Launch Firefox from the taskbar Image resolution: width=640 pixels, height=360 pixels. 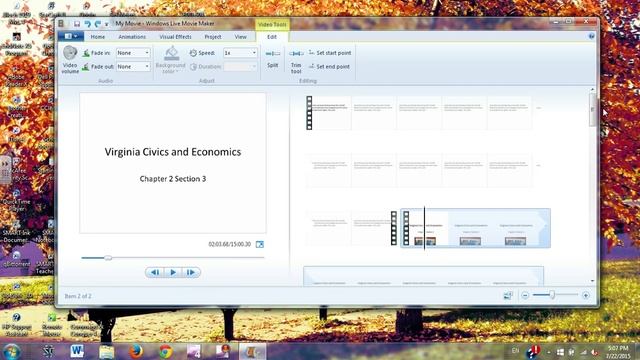[x=136, y=351]
